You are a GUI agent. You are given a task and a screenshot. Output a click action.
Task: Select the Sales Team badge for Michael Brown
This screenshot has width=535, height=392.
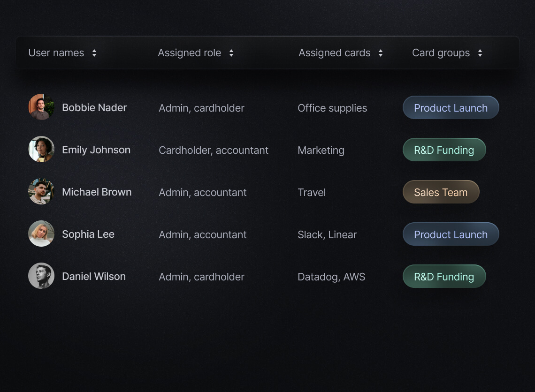[x=440, y=192]
